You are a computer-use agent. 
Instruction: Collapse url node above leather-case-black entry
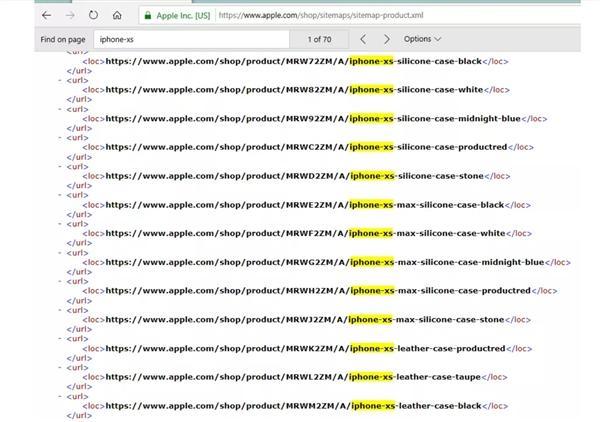60,396
